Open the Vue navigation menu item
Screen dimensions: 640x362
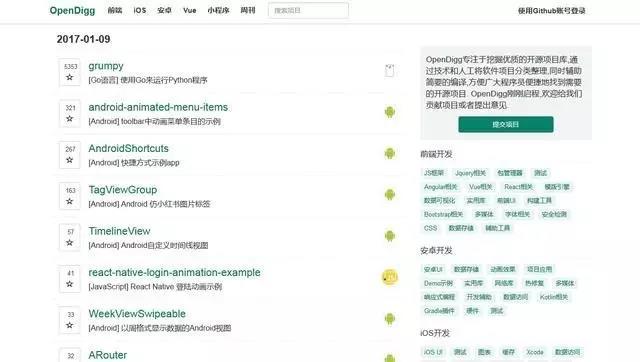(189, 10)
